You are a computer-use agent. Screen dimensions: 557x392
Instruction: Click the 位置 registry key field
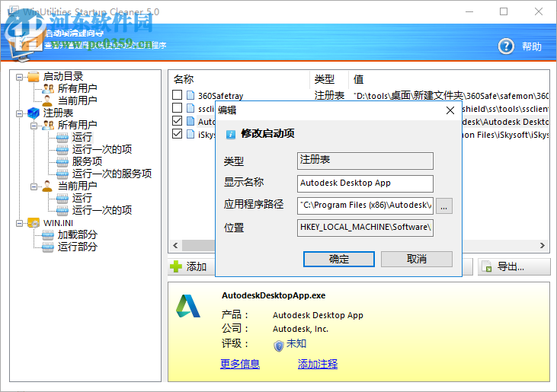(x=365, y=228)
